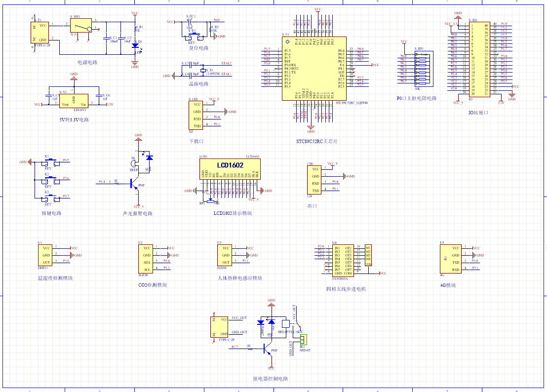Select the M1-M4 COM motor connector
The height and width of the screenshot is (392, 547).
368,255
